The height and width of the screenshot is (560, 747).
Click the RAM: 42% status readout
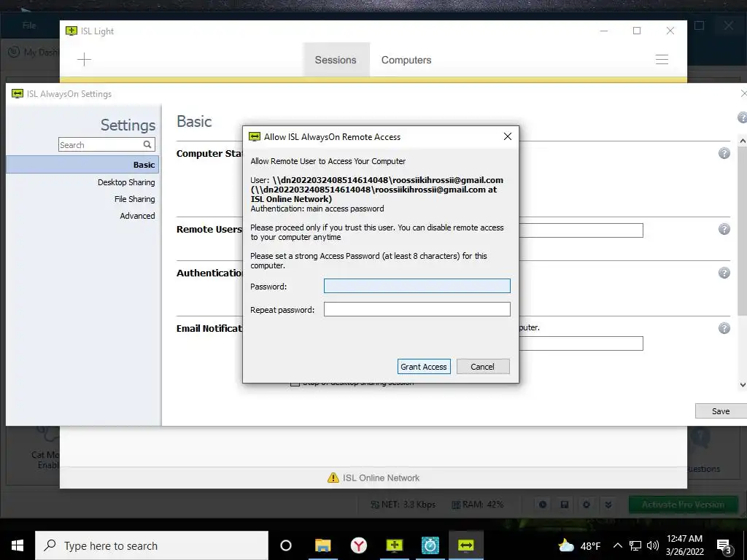(x=477, y=505)
